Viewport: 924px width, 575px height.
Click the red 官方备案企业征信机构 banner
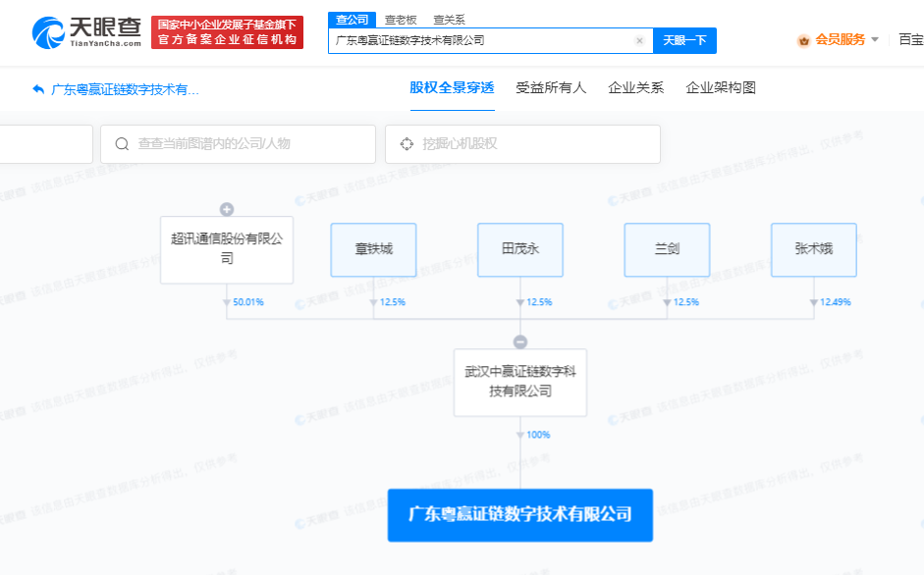click(x=228, y=32)
